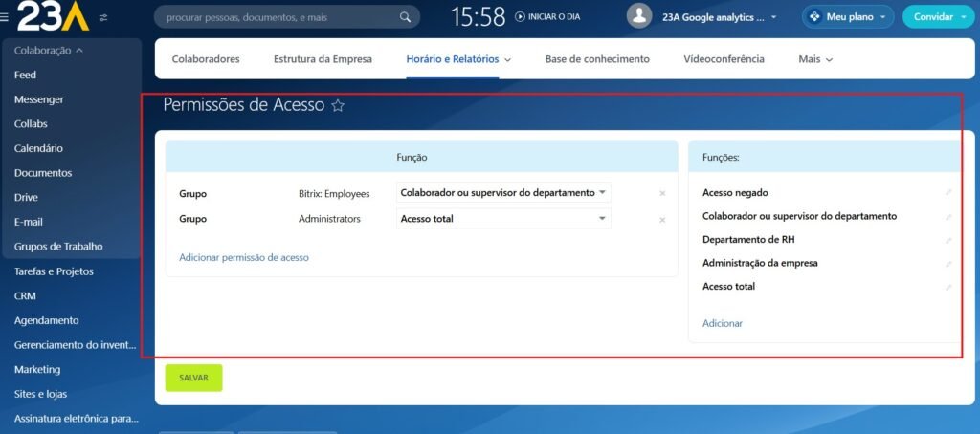The height and width of the screenshot is (434, 980).
Task: Open Calendário in the sidebar
Action: point(38,148)
